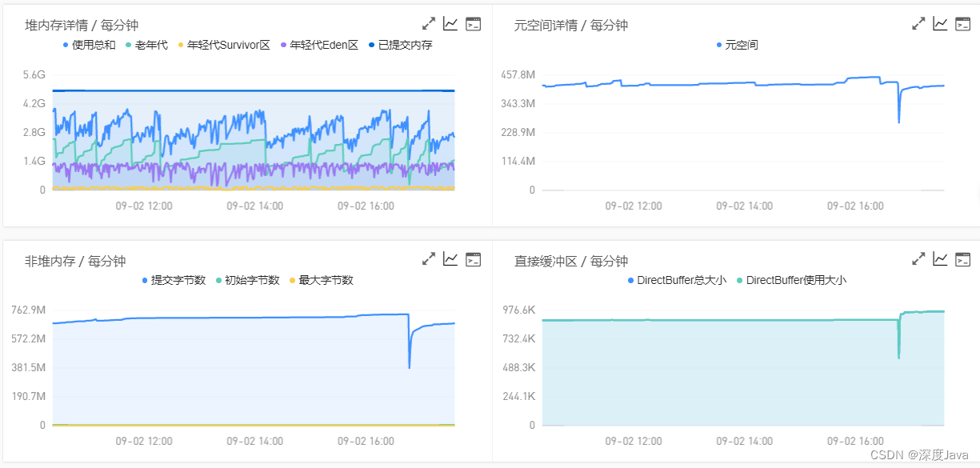Click the 元空间详情 / 每分钟 panel title
Screen dimensions: 980x468
tap(571, 26)
